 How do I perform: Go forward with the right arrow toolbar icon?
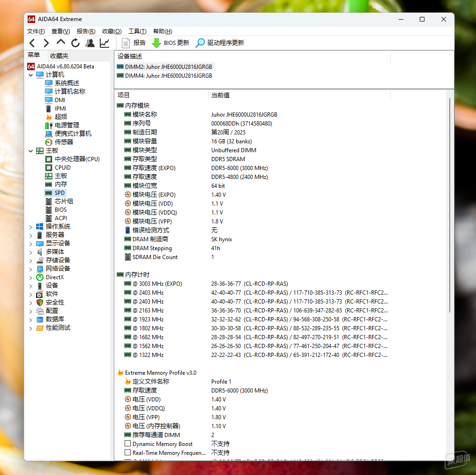[x=46, y=43]
